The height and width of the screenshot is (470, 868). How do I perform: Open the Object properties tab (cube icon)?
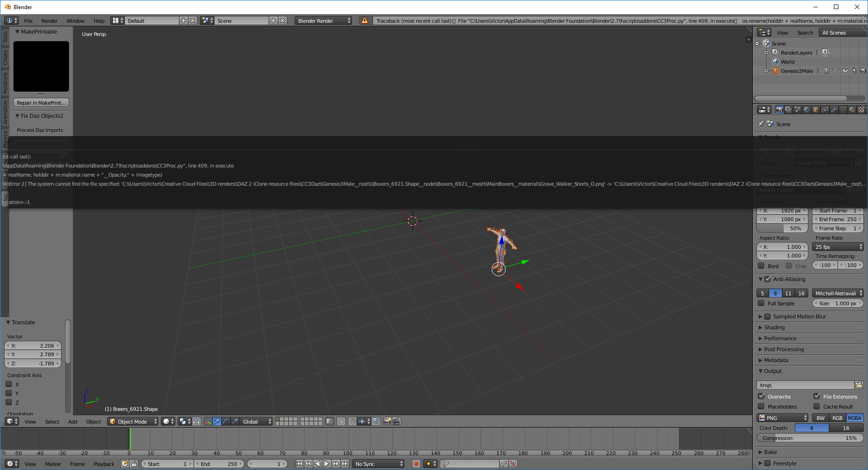click(x=816, y=110)
